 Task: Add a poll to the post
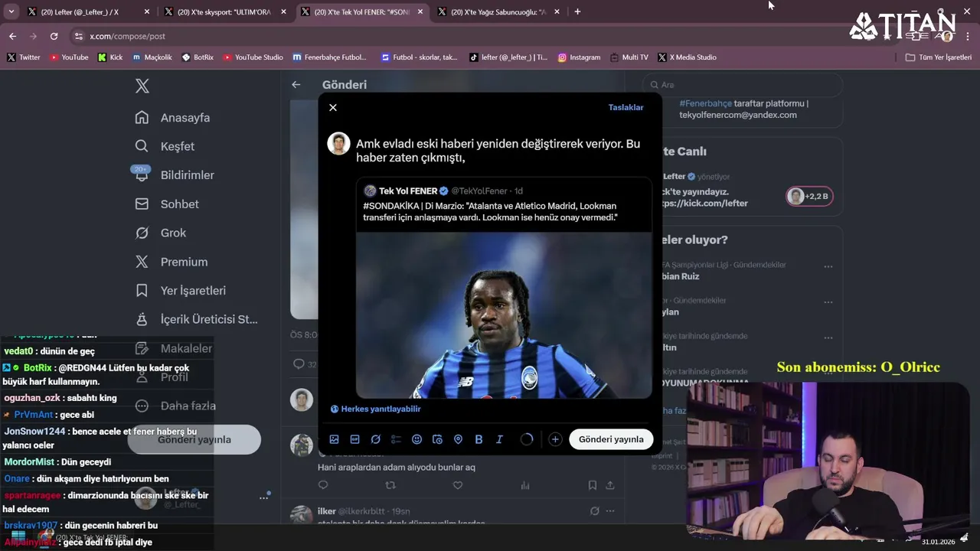coord(396,439)
